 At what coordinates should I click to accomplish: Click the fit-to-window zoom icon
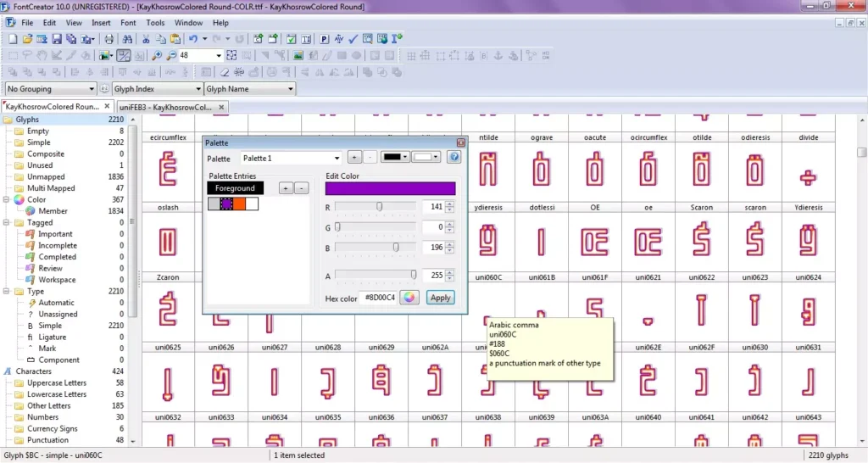231,55
